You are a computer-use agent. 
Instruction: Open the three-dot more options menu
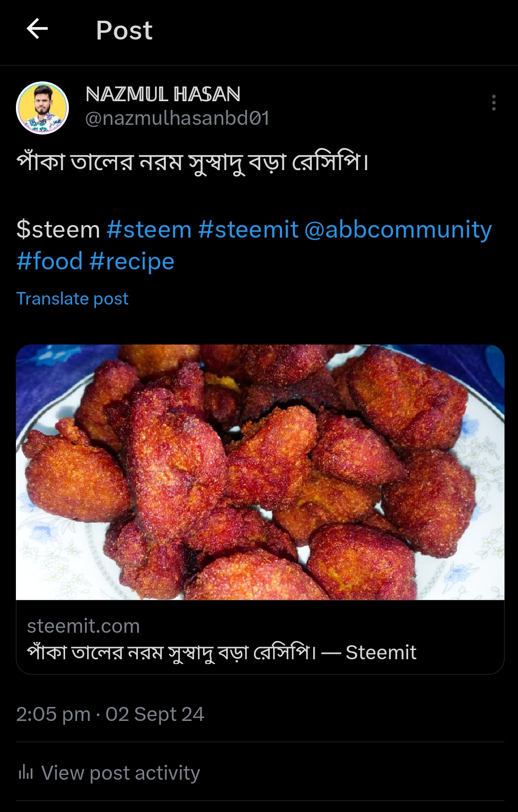[x=493, y=103]
